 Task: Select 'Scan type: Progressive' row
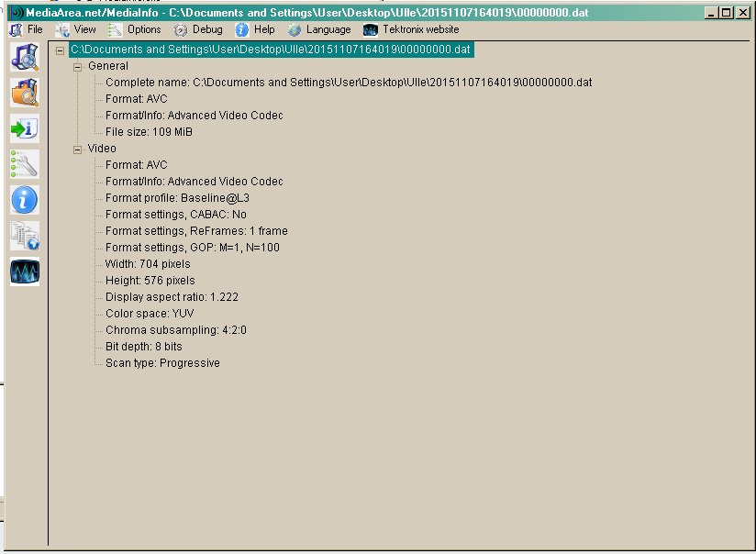162,363
